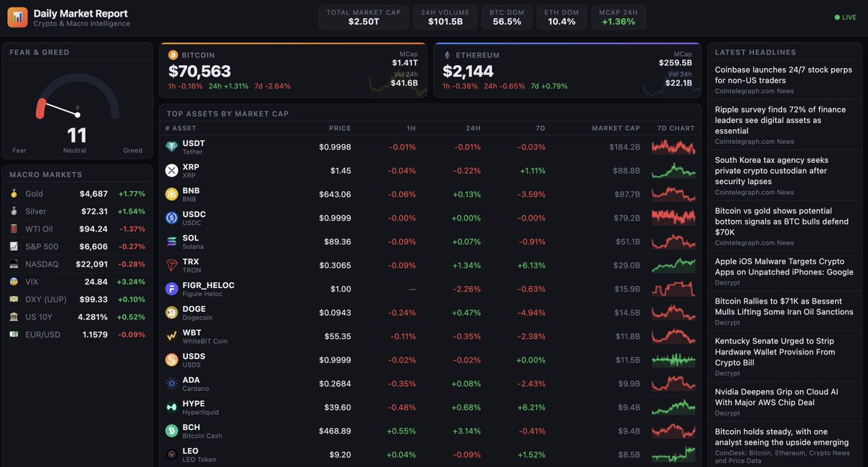Screen dimensions: 868x467
Task: Click the green LIVE status indicator
Action: 845,17
